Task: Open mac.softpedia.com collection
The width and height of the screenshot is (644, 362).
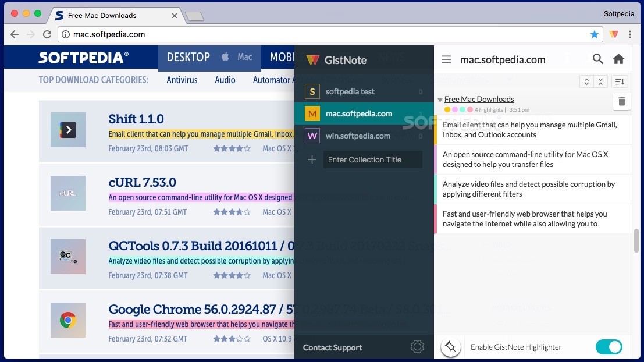Action: [x=364, y=114]
